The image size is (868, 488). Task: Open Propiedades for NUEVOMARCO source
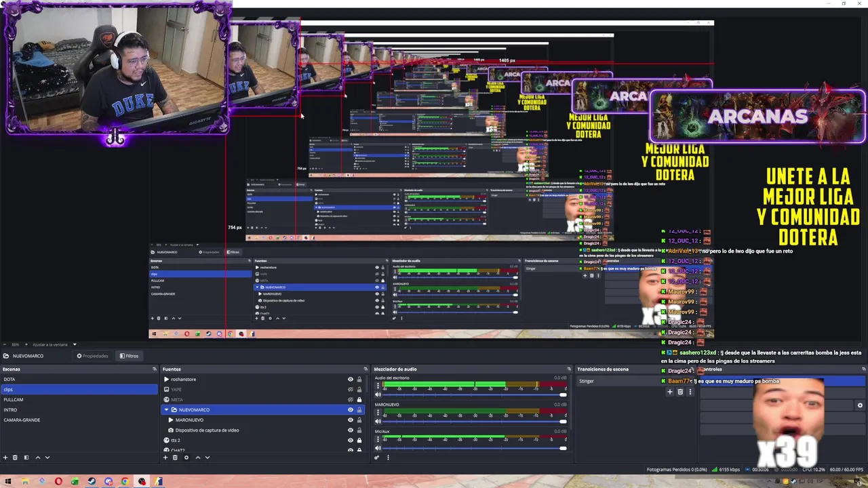click(x=92, y=356)
